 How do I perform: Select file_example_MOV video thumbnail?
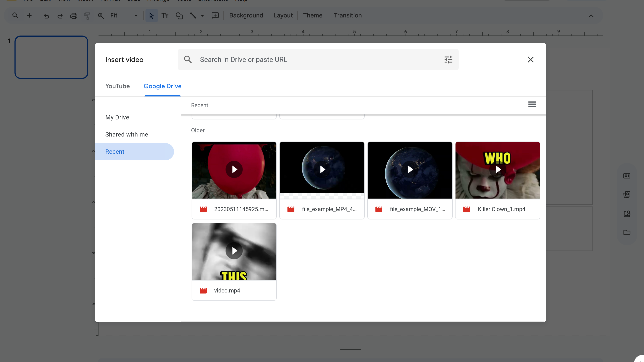point(410,170)
